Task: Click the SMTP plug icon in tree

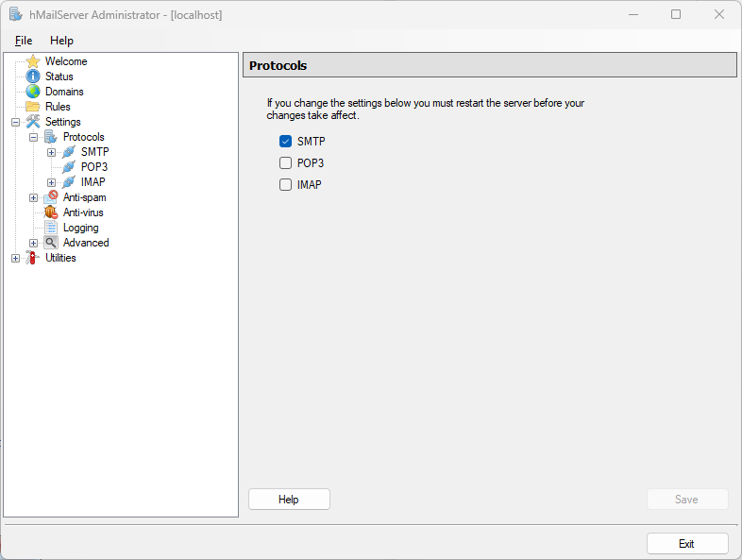Action: click(x=69, y=152)
